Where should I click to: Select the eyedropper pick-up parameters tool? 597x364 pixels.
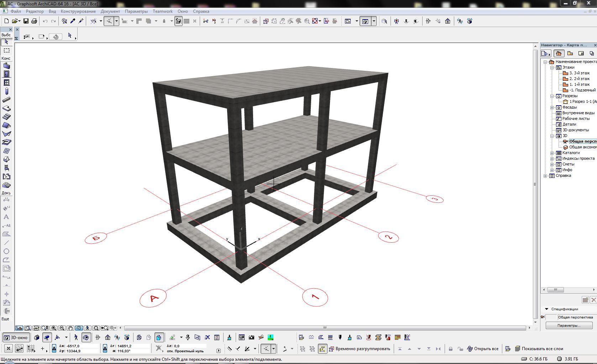tap(73, 21)
